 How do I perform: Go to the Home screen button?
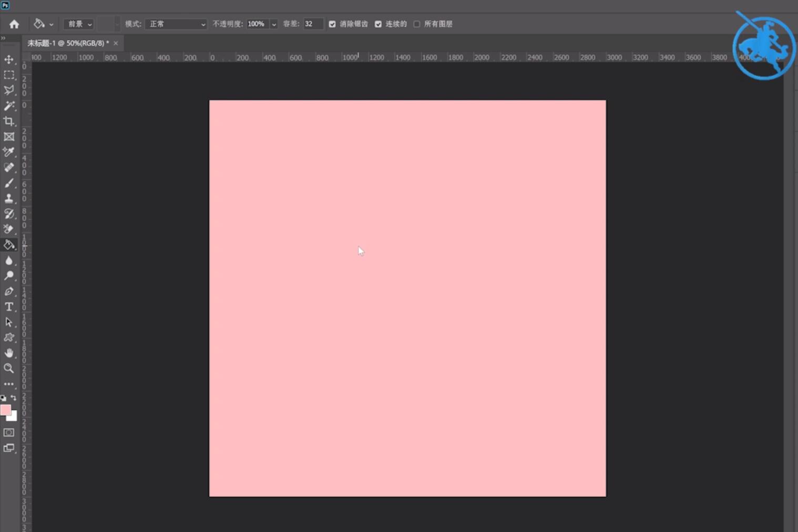click(x=14, y=24)
